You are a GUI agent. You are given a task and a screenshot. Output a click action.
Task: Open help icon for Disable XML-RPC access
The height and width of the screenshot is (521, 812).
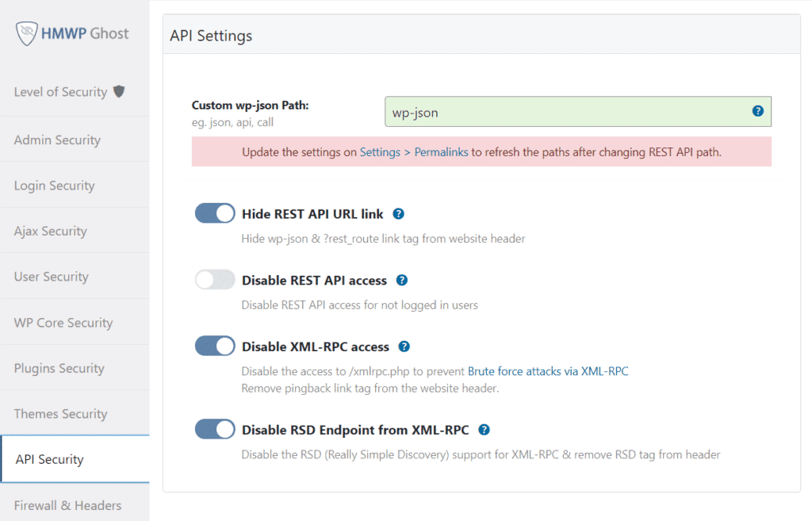[x=404, y=347]
